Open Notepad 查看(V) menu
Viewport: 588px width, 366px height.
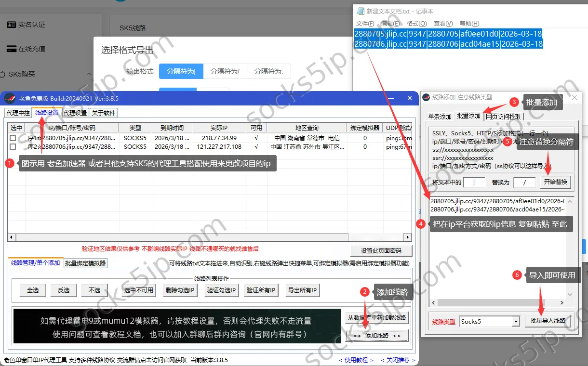click(443, 23)
